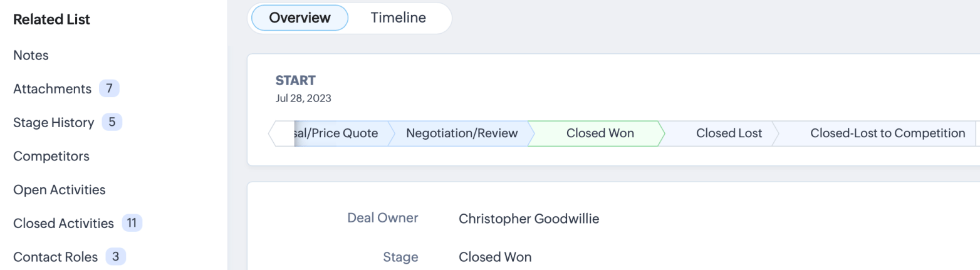Show the Open Activities related list
Image resolution: width=980 pixels, height=270 pixels.
click(59, 189)
